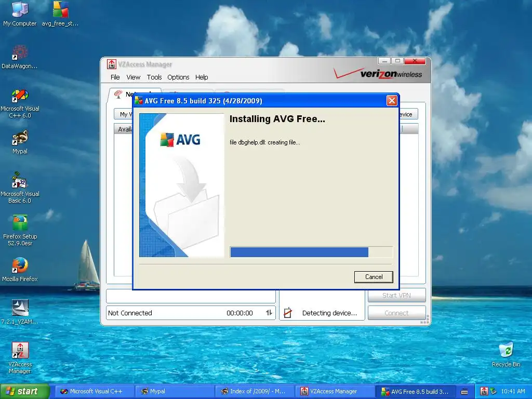Click the data transfer arrows icon
The width and height of the screenshot is (532, 399).
point(269,313)
